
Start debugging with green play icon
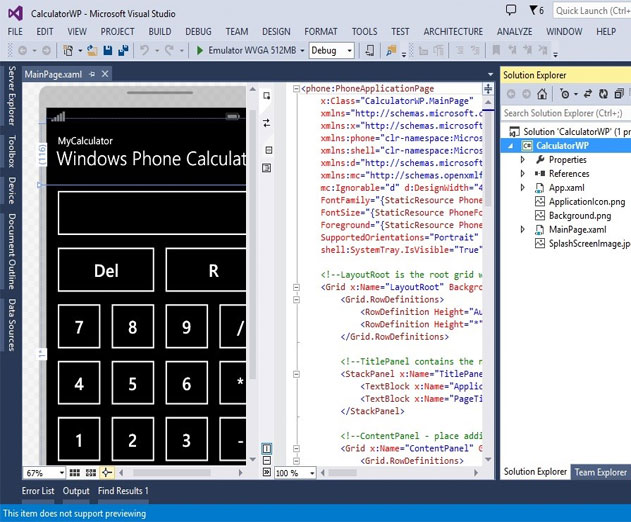pyautogui.click(x=199, y=51)
